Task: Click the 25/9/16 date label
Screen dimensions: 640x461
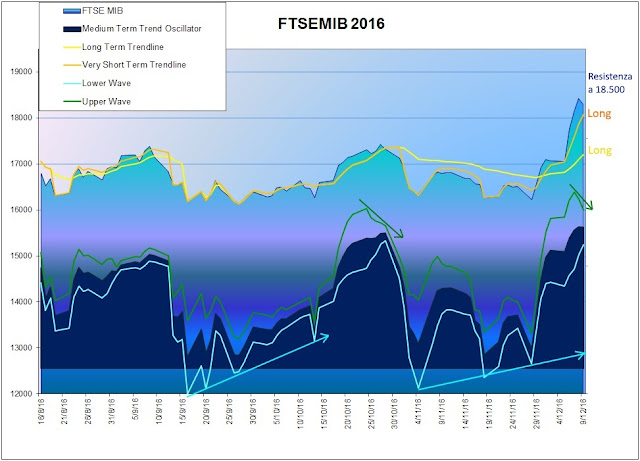Action: 231,412
